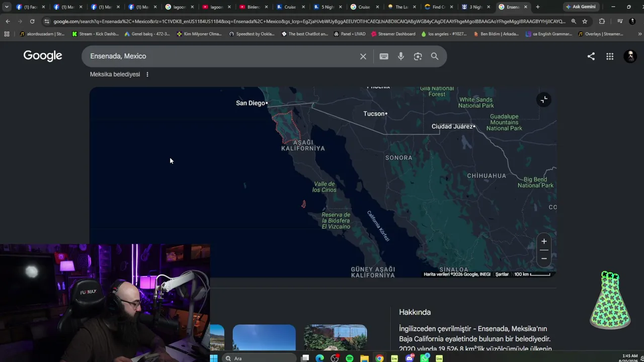The image size is (644, 362).
Task: Switch to the The La tab
Action: point(402,7)
